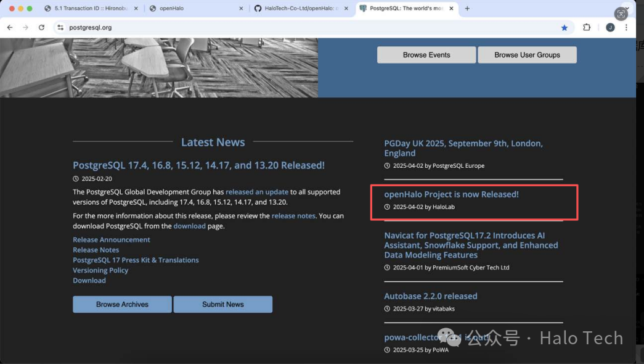Click '2025-03-27 by vitabaks' text

pos(423,309)
